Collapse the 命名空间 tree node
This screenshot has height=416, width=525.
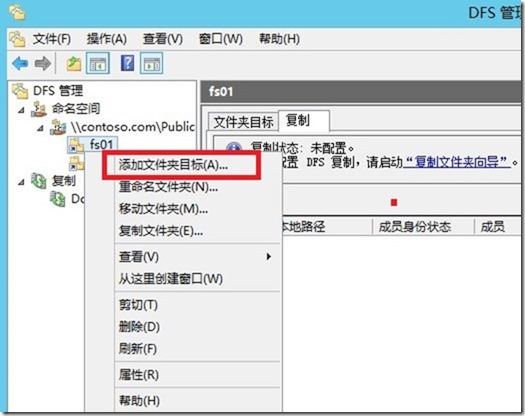[21, 110]
